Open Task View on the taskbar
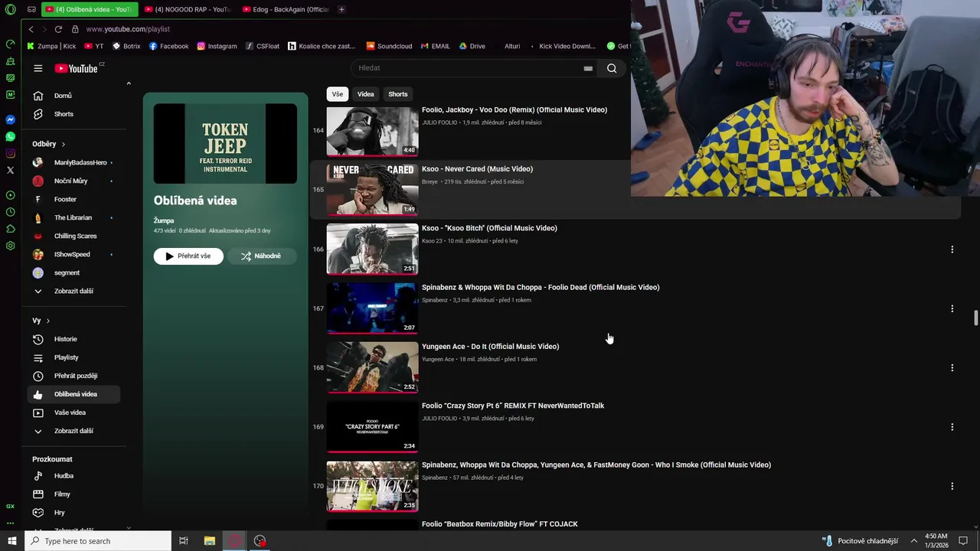Viewport: 980px width, 551px height. tap(184, 541)
